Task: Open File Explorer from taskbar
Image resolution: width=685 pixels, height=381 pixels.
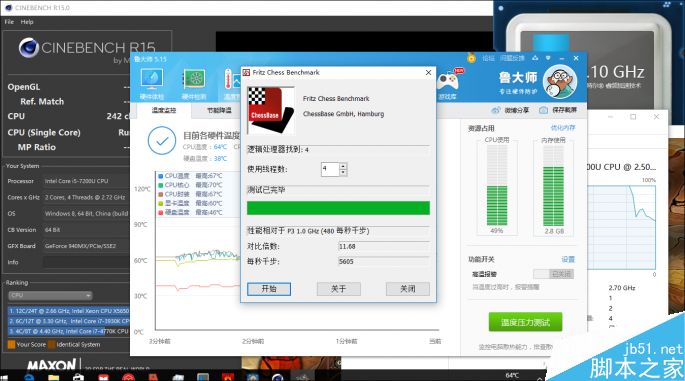Action: click(x=53, y=377)
